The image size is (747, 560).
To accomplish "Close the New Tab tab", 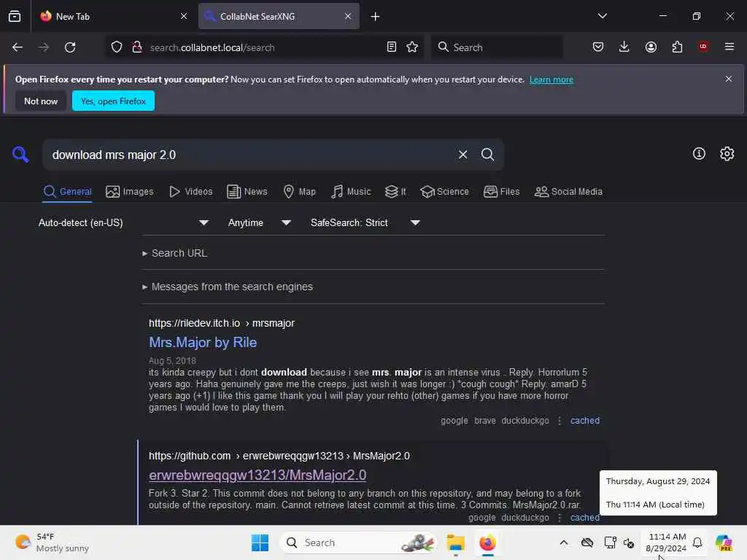I will (x=184, y=16).
